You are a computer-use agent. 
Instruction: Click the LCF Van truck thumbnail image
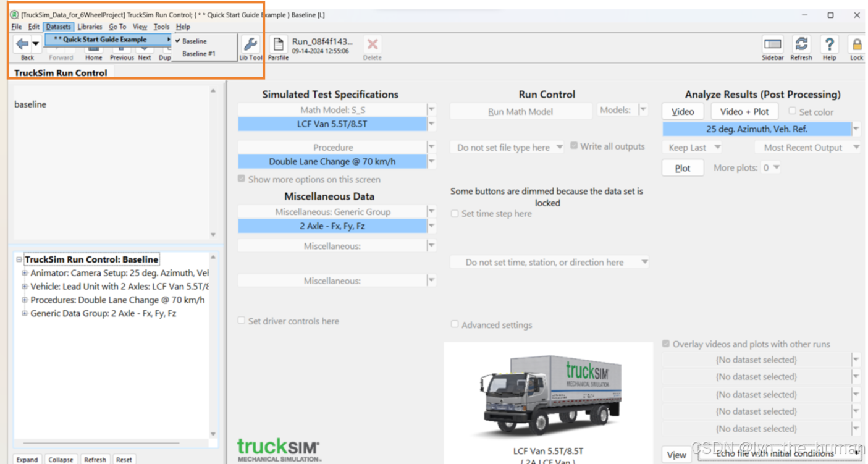click(x=548, y=394)
